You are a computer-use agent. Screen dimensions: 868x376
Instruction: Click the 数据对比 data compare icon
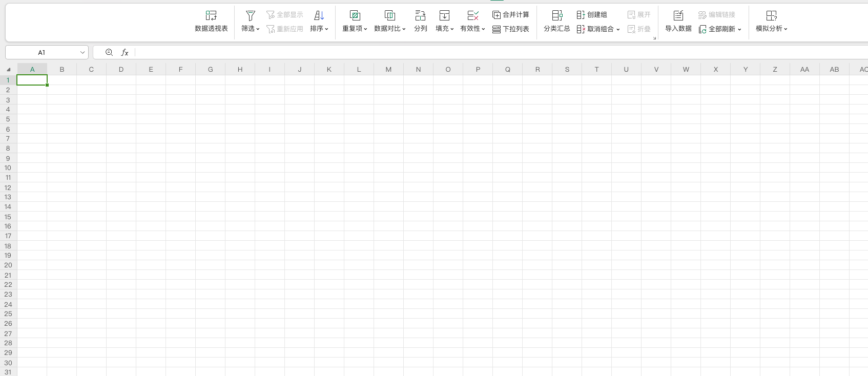pos(390,15)
